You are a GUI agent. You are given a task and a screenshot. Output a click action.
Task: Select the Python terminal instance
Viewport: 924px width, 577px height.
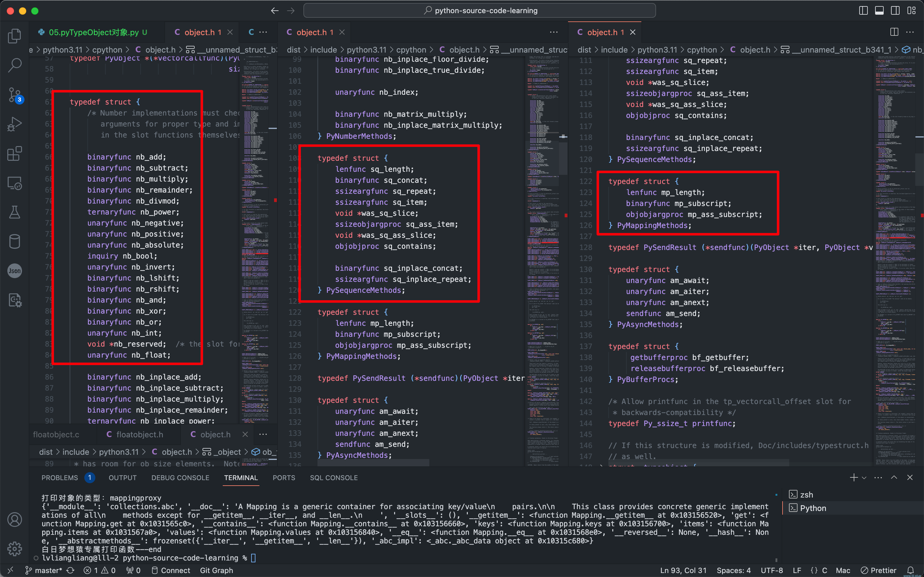tap(853, 508)
